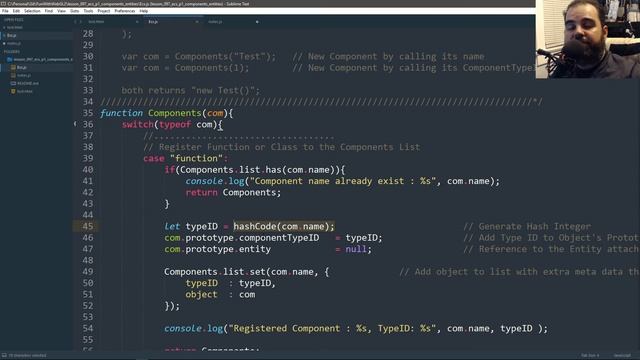The image size is (640, 360).
Task: Click the README.md markdown file icon
Action: [13, 83]
